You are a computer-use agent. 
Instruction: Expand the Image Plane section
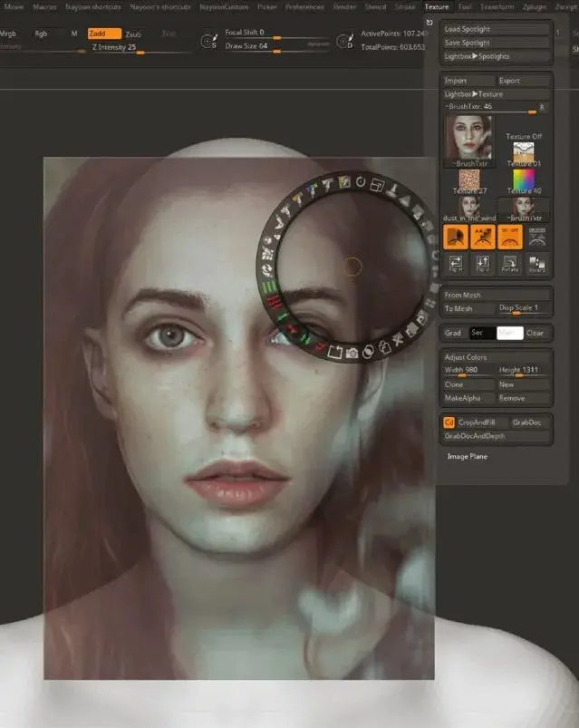(468, 456)
